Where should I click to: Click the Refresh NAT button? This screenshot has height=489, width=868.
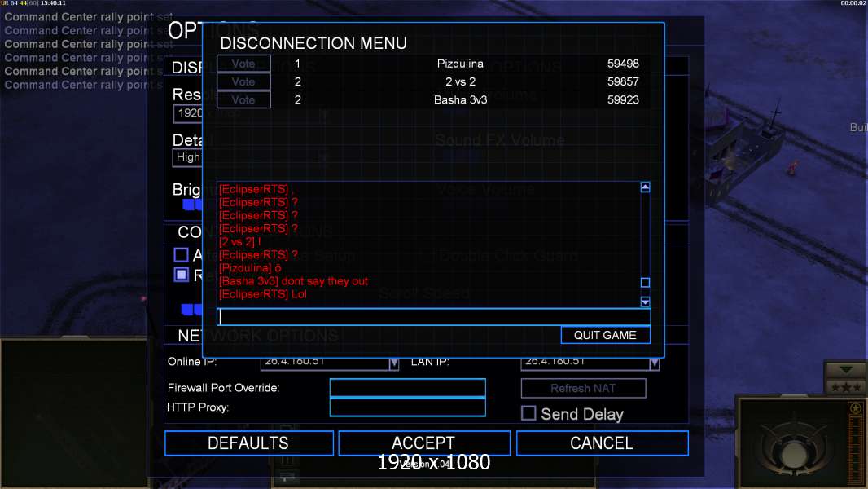[583, 388]
